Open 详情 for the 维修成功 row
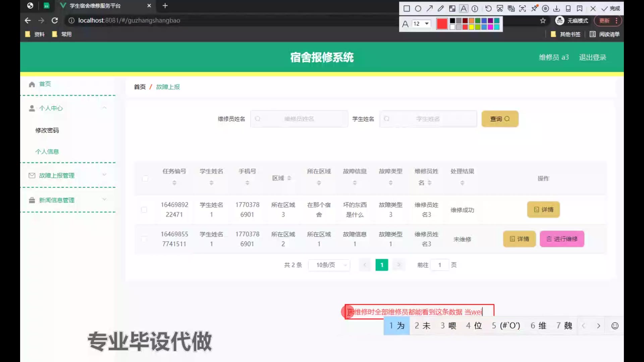The height and width of the screenshot is (362, 644). coord(543,209)
